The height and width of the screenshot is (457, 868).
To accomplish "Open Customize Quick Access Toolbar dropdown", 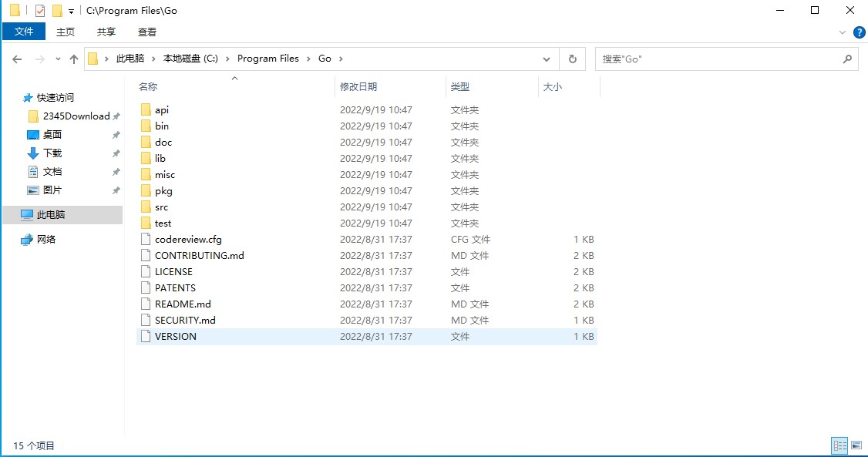I will coord(71,11).
